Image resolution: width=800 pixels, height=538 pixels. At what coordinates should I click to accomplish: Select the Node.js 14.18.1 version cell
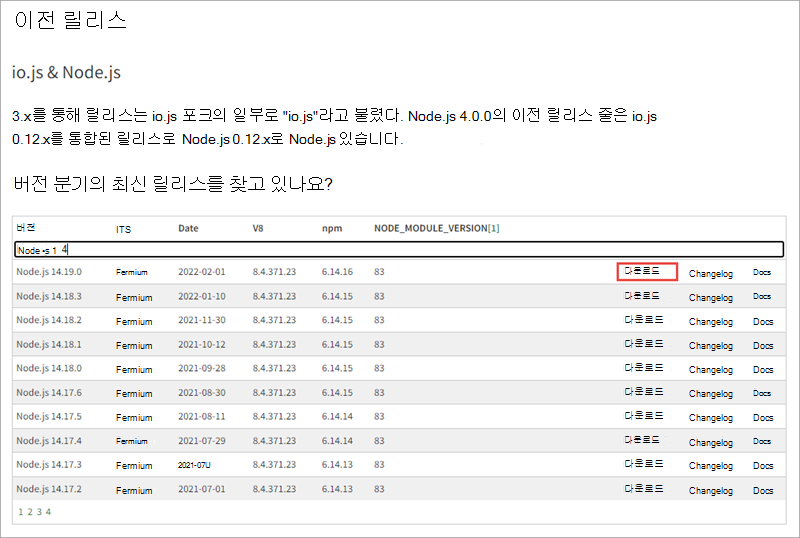[x=49, y=345]
